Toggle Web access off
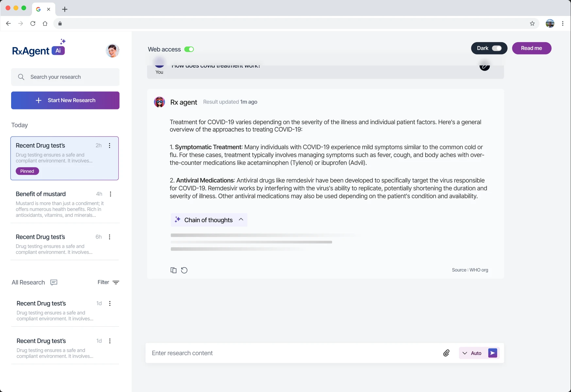 [x=189, y=49]
